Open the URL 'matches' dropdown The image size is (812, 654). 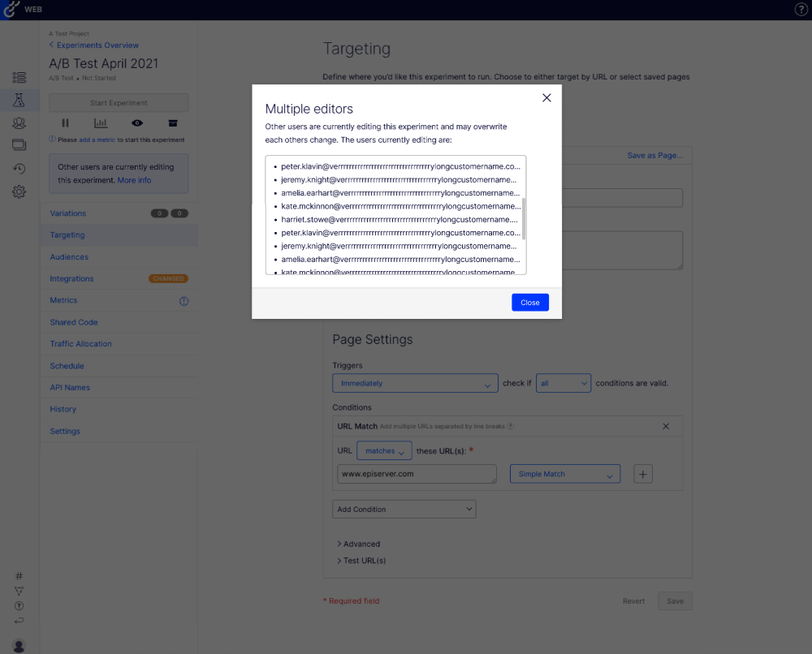(x=384, y=450)
